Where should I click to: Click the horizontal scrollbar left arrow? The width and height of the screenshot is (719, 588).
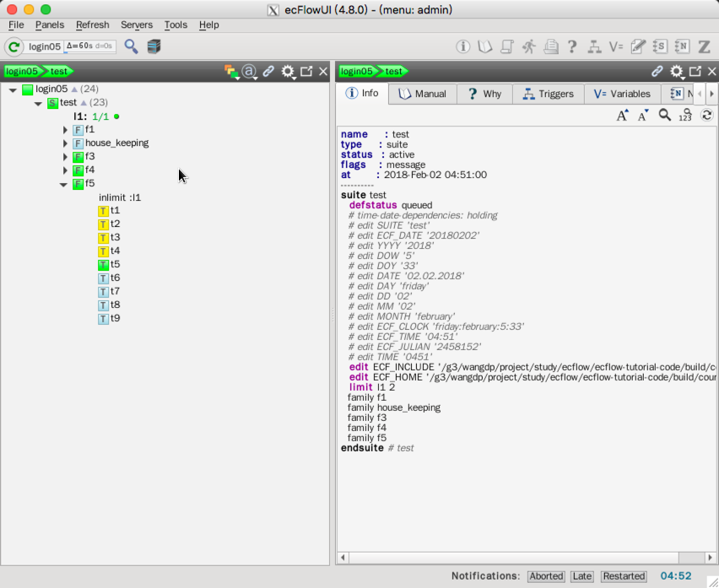pos(343,558)
